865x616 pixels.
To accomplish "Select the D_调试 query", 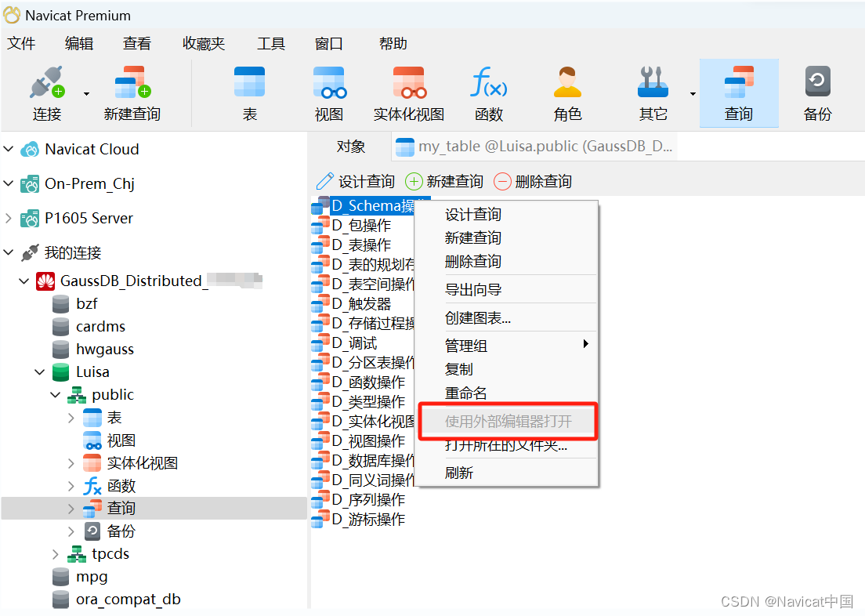I will (x=354, y=342).
